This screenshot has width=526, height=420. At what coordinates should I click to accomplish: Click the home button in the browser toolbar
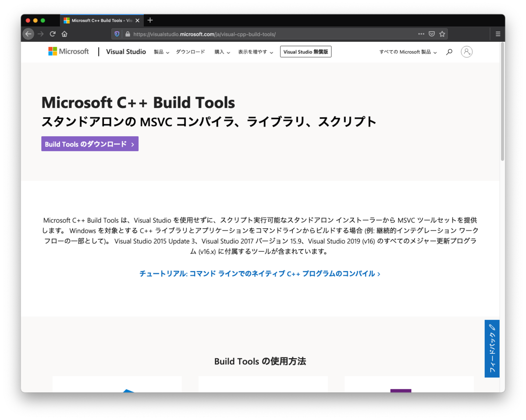(64, 34)
